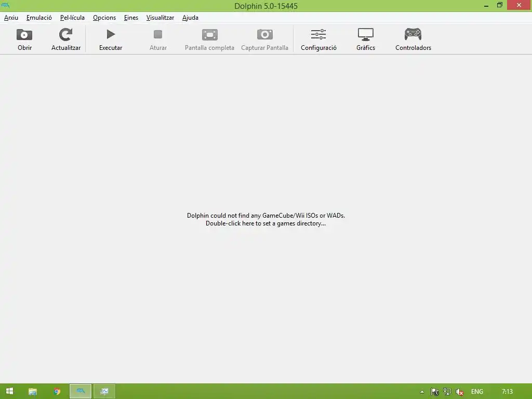532x399 pixels.
Task: Toggle Pantalla completa fullscreen icon
Action: (210, 35)
